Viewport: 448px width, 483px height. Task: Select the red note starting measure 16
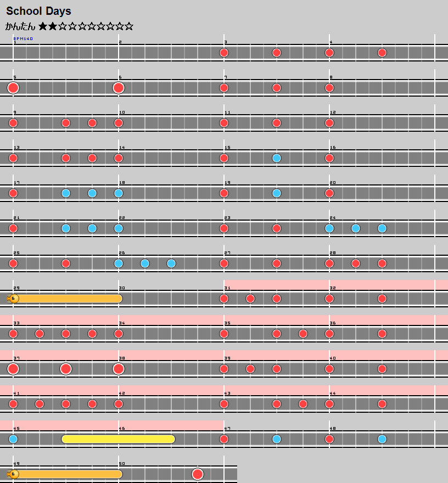point(329,158)
